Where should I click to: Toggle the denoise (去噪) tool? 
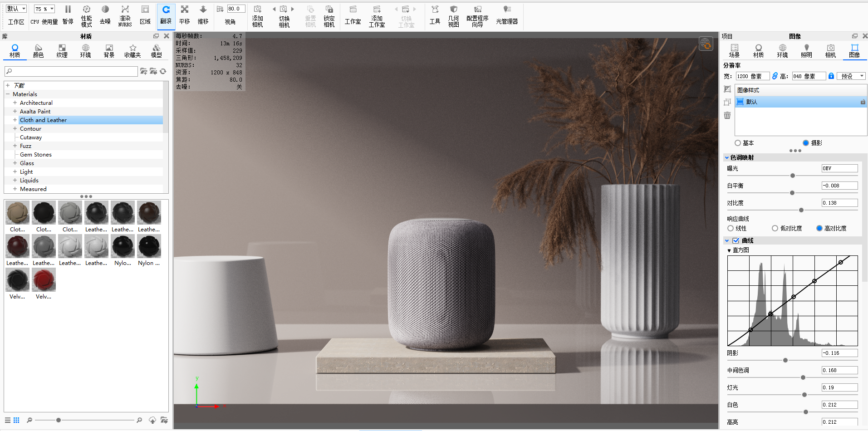[105, 15]
